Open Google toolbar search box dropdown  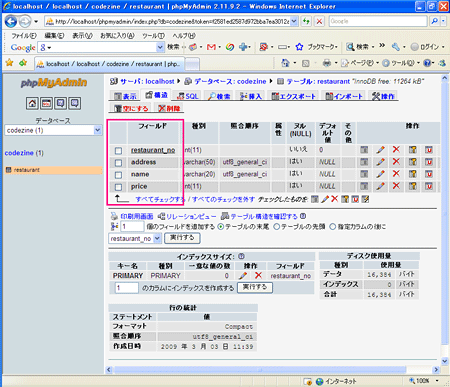[160, 47]
